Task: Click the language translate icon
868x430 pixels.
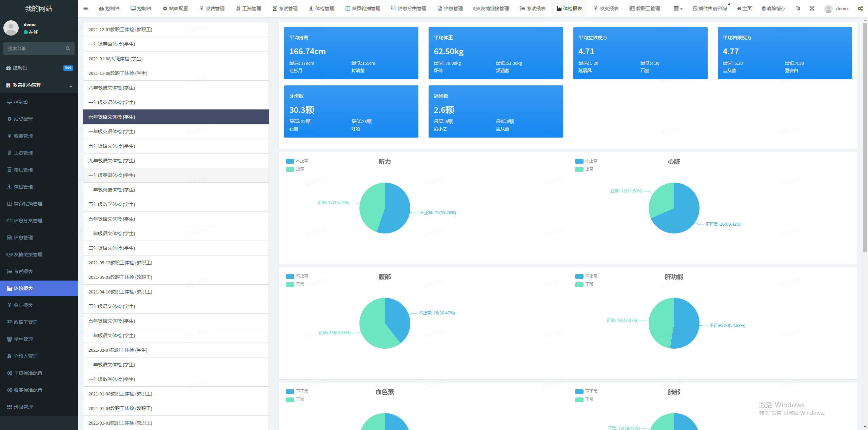Action: (798, 8)
